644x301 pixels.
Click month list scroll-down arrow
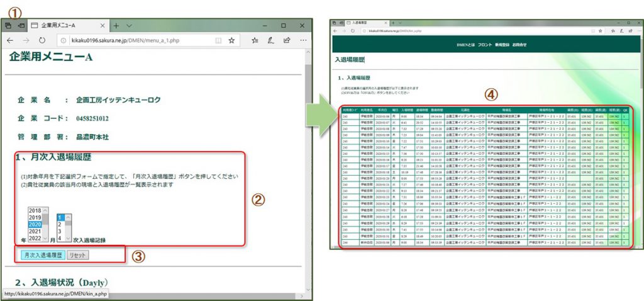click(69, 239)
